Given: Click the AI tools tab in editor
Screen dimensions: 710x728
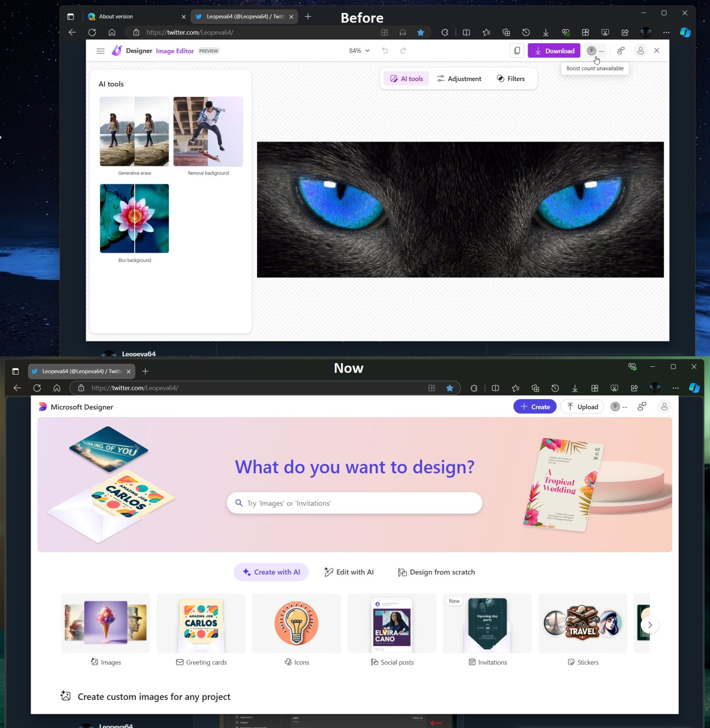Looking at the screenshot, I should coord(406,78).
